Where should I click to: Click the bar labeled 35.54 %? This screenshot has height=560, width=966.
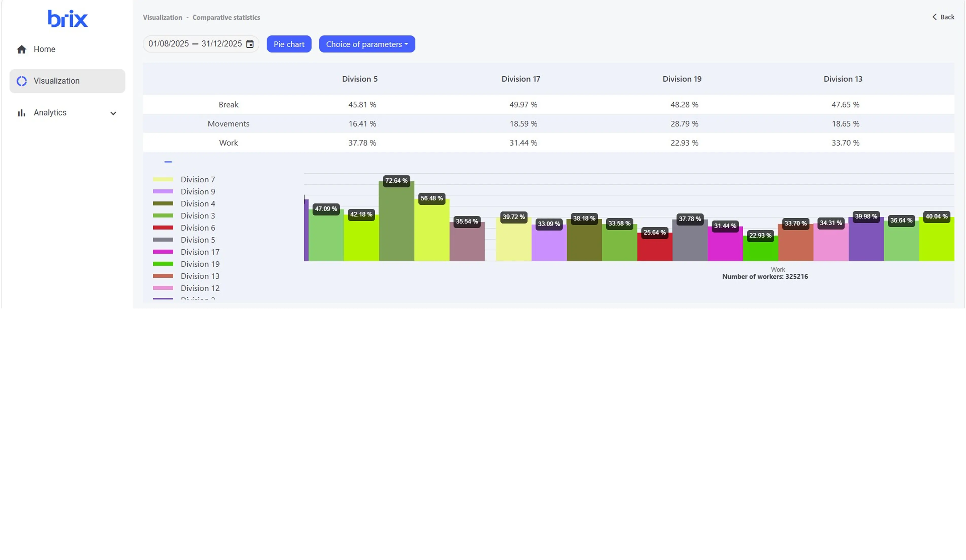pyautogui.click(x=467, y=242)
